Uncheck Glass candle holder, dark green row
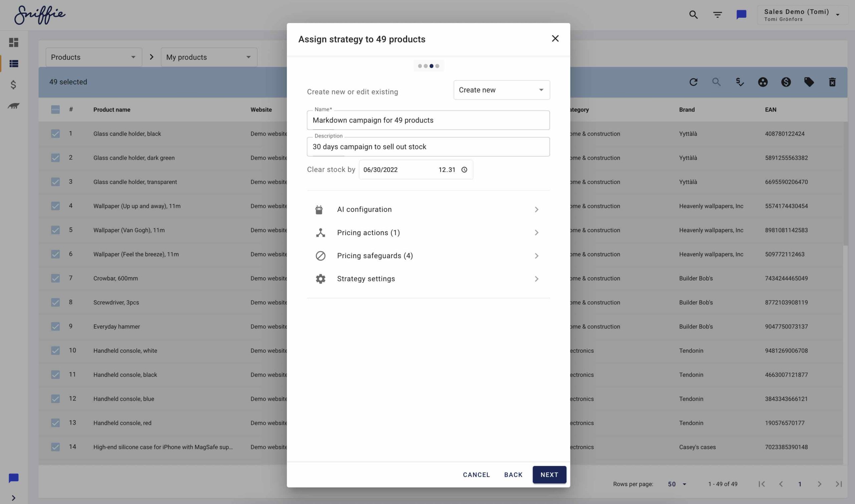 (x=55, y=158)
